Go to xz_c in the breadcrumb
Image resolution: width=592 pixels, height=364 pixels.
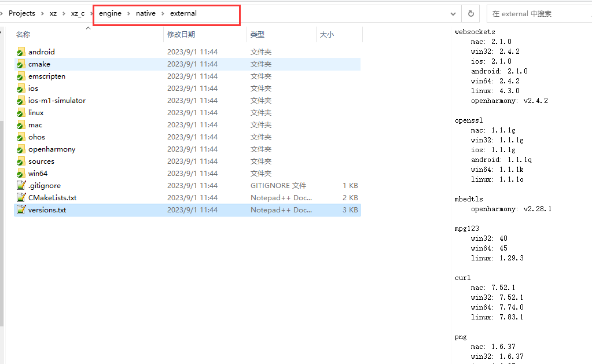78,13
